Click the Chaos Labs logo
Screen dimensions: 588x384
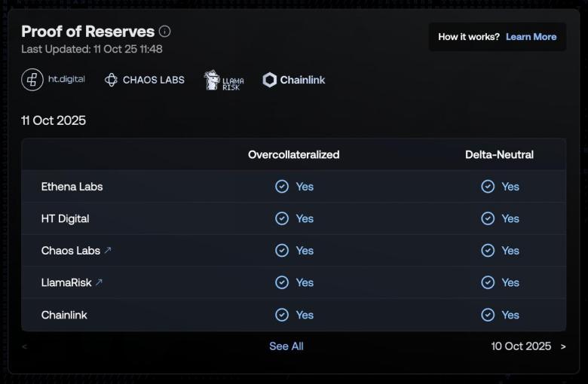point(145,80)
